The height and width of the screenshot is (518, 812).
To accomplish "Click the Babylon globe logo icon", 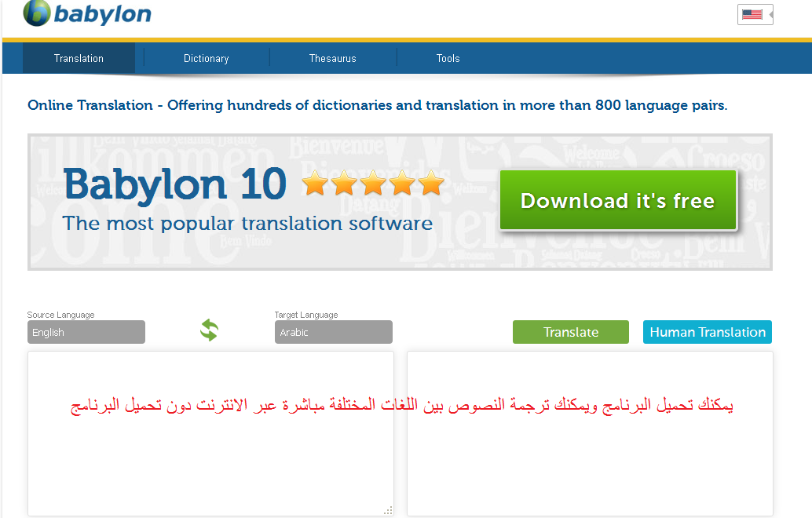I will coord(37,13).
